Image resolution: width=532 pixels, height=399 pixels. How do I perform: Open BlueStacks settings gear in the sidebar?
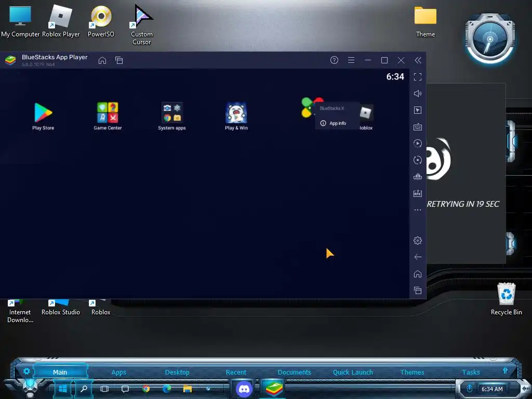pyautogui.click(x=418, y=241)
